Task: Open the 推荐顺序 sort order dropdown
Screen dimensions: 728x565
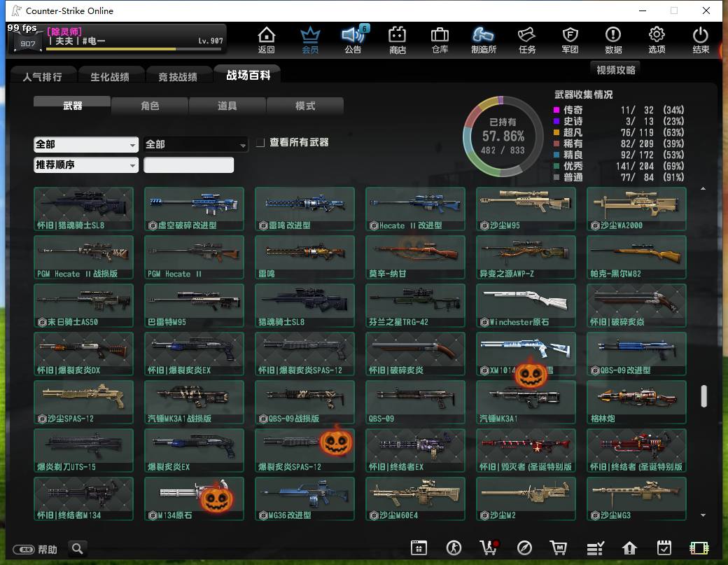Action: coord(86,165)
